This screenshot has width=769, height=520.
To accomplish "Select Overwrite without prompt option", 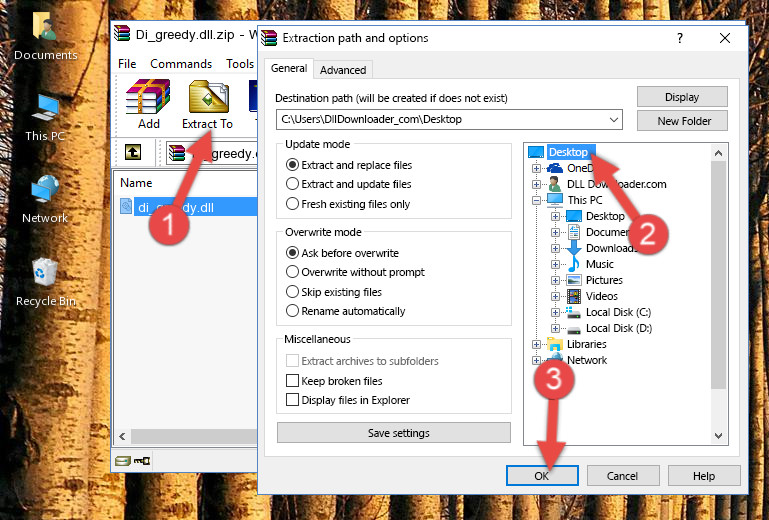I will click(x=292, y=272).
